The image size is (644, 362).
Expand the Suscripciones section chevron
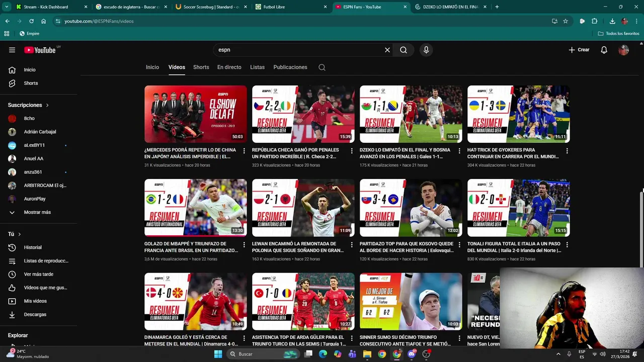47,105
